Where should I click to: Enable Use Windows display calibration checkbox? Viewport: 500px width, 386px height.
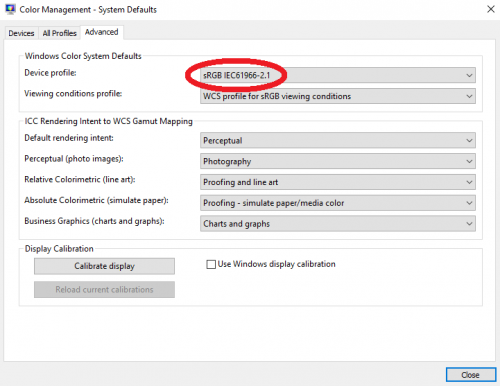click(211, 264)
